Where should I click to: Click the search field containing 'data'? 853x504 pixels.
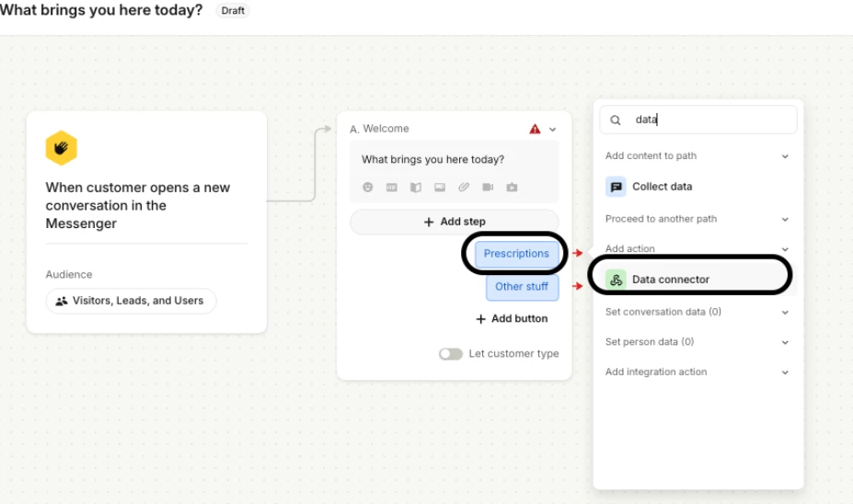click(x=709, y=120)
